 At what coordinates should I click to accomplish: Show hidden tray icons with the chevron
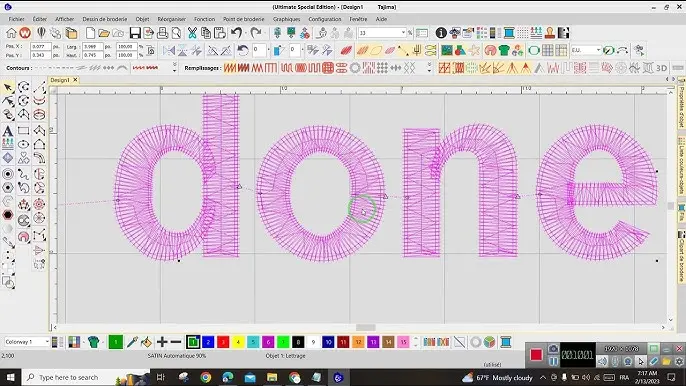(x=543, y=377)
